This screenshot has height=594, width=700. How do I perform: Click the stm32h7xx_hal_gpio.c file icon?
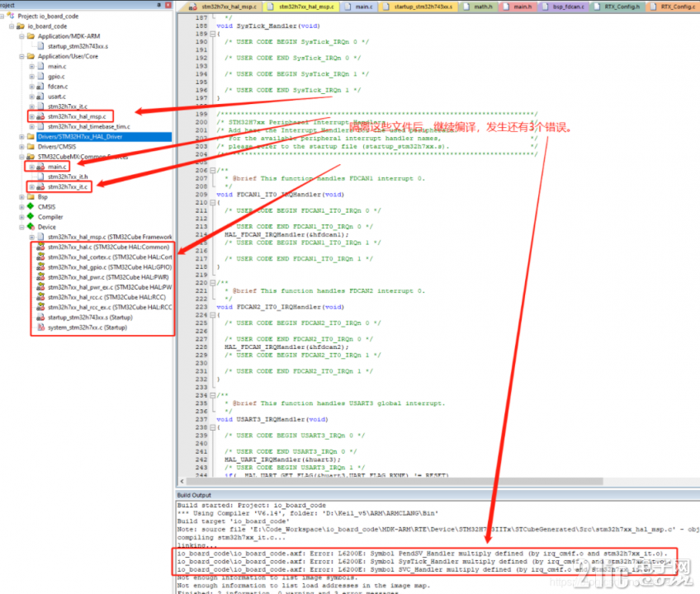pyautogui.click(x=40, y=266)
